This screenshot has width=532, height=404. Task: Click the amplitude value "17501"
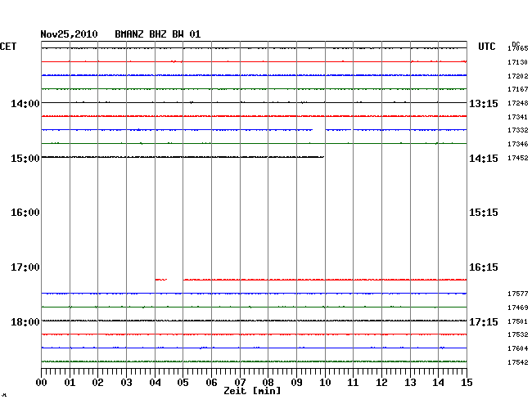click(518, 321)
